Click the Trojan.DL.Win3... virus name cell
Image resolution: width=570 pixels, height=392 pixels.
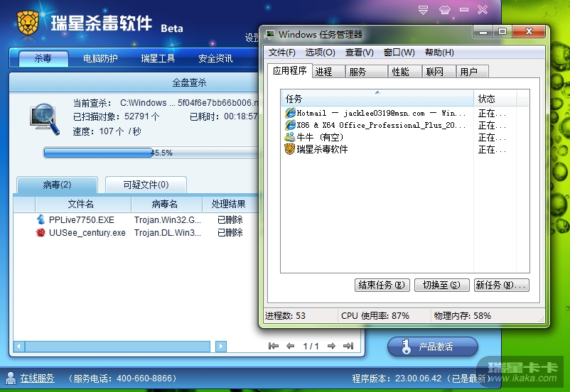(x=167, y=233)
